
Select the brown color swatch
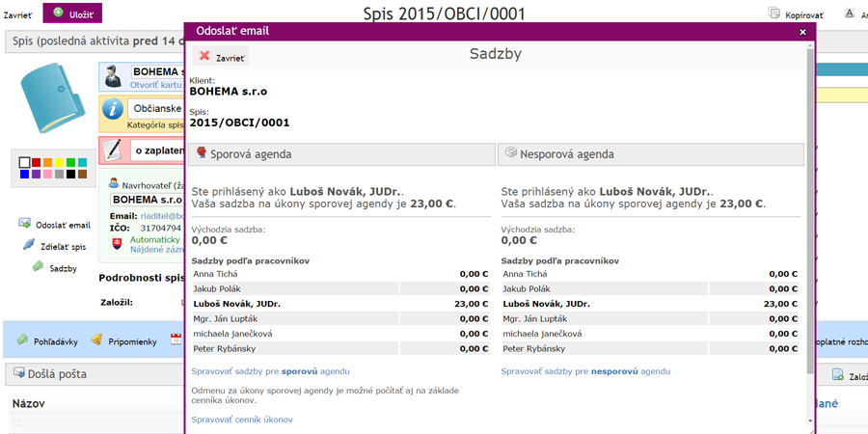83,174
